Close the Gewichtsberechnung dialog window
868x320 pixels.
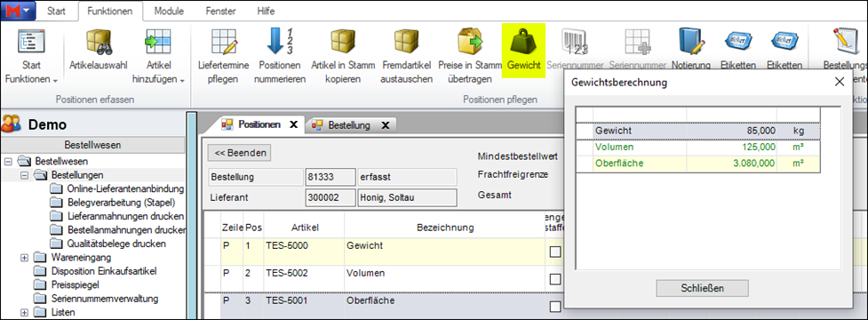(x=840, y=82)
